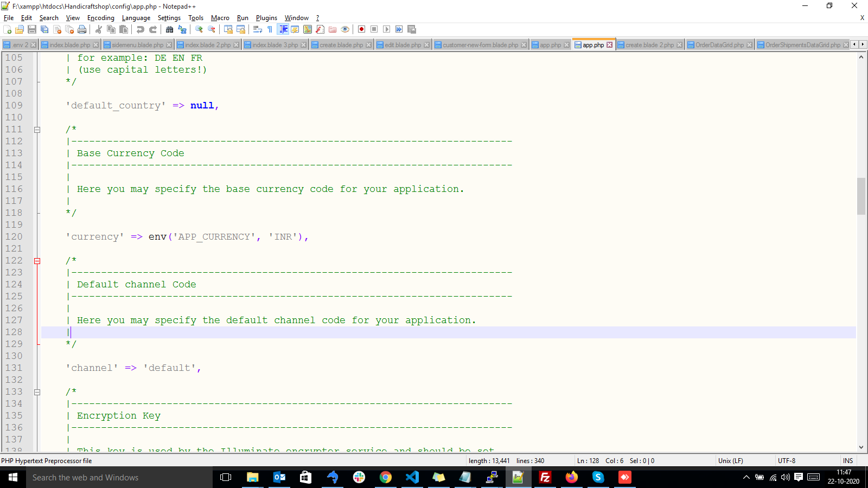Click the Print toolbar icon
The width and height of the screenshot is (868, 488).
pyautogui.click(x=82, y=29)
